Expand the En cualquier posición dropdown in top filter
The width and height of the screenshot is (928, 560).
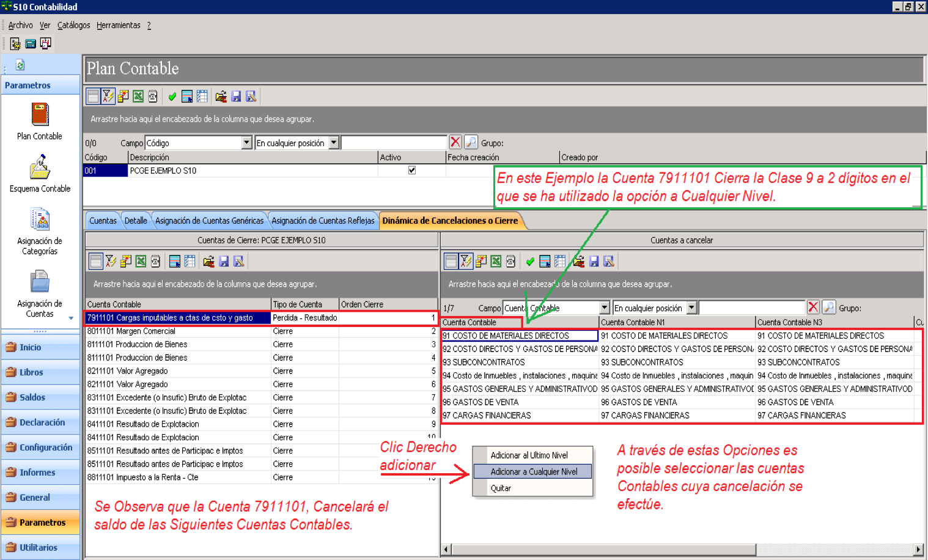[x=334, y=142]
